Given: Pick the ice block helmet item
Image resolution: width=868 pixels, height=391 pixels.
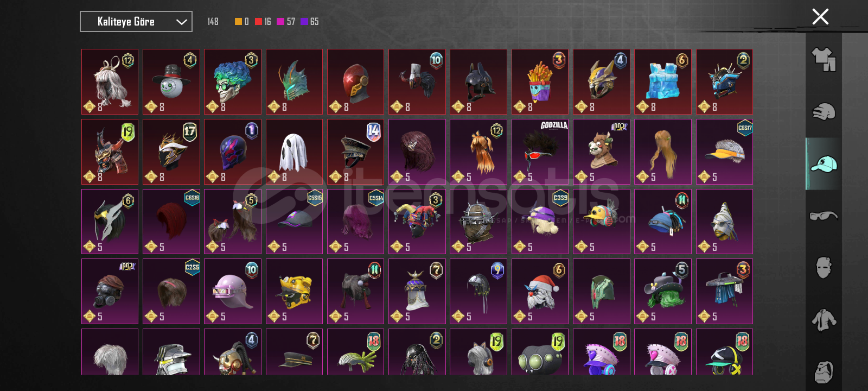Looking at the screenshot, I should tap(663, 82).
